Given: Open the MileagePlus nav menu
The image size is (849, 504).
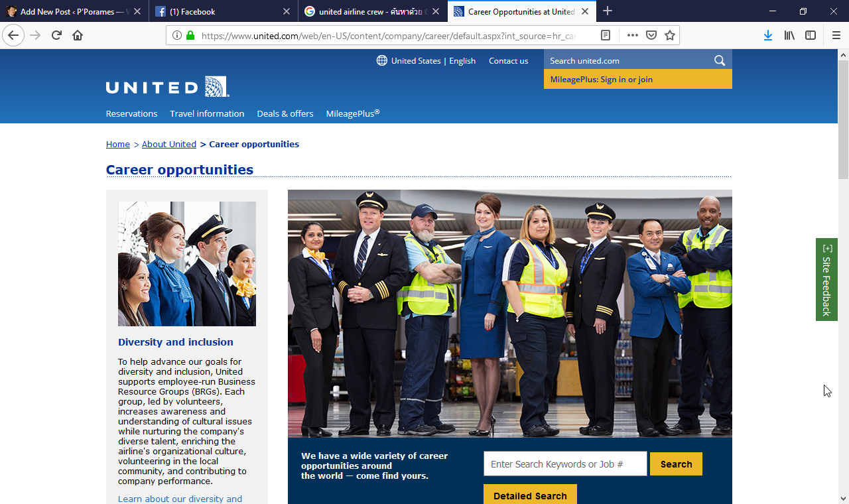Looking at the screenshot, I should coord(353,113).
